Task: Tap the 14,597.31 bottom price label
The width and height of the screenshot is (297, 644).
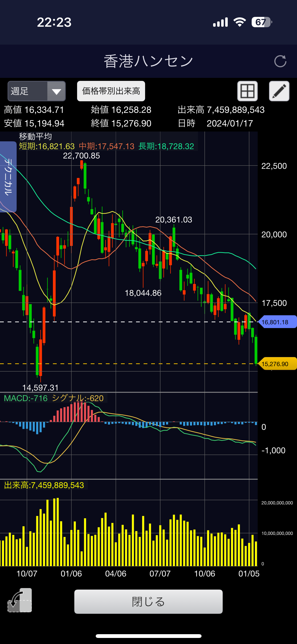Action: (40, 388)
